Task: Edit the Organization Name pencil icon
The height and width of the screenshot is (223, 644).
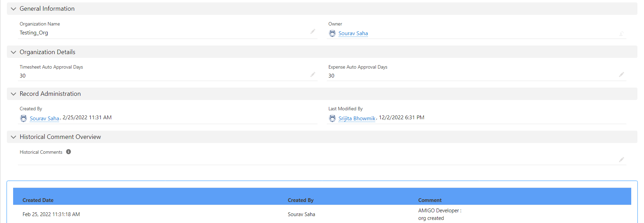Action: point(313,31)
